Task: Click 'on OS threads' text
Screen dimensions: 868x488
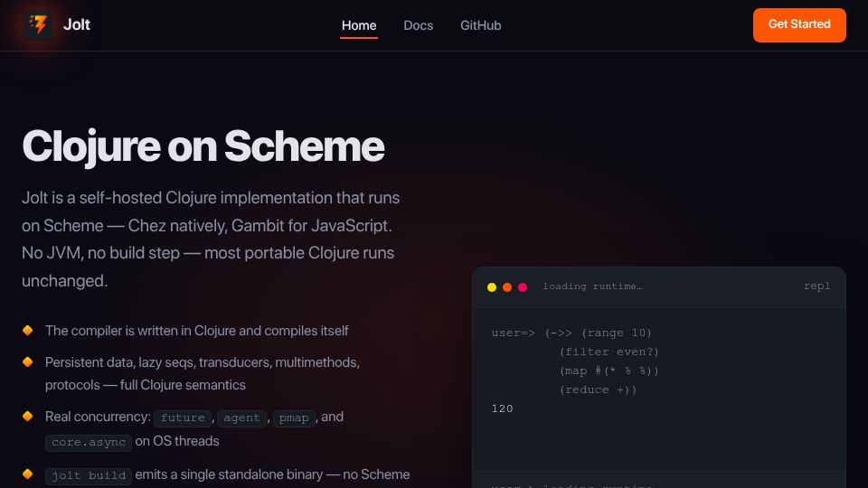Action: click(x=177, y=441)
